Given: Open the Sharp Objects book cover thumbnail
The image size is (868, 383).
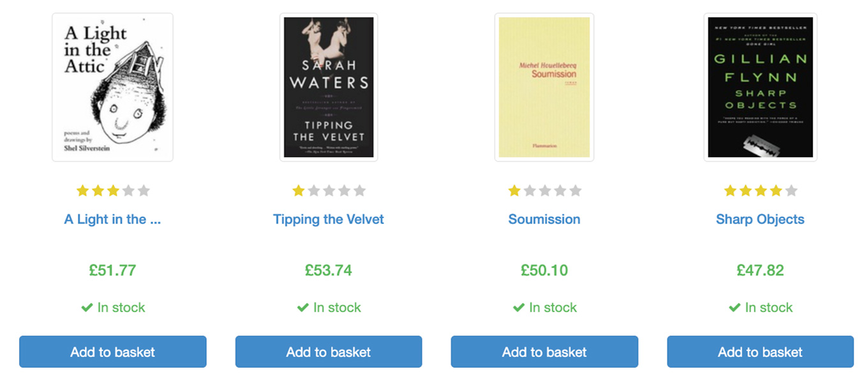Looking at the screenshot, I should pos(760,87).
